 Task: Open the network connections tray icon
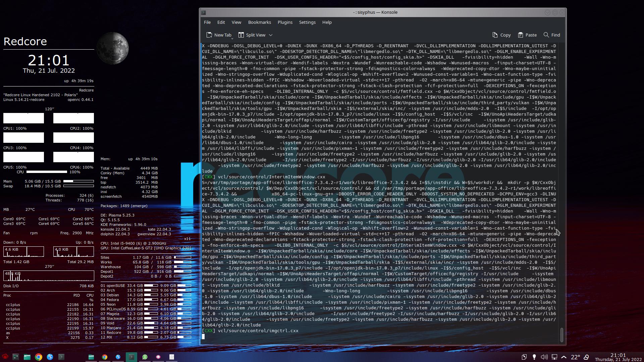point(554,357)
